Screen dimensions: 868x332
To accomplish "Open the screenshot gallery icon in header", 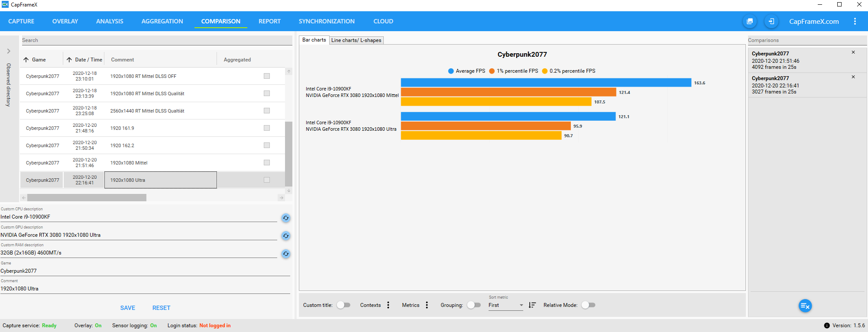I will (750, 21).
